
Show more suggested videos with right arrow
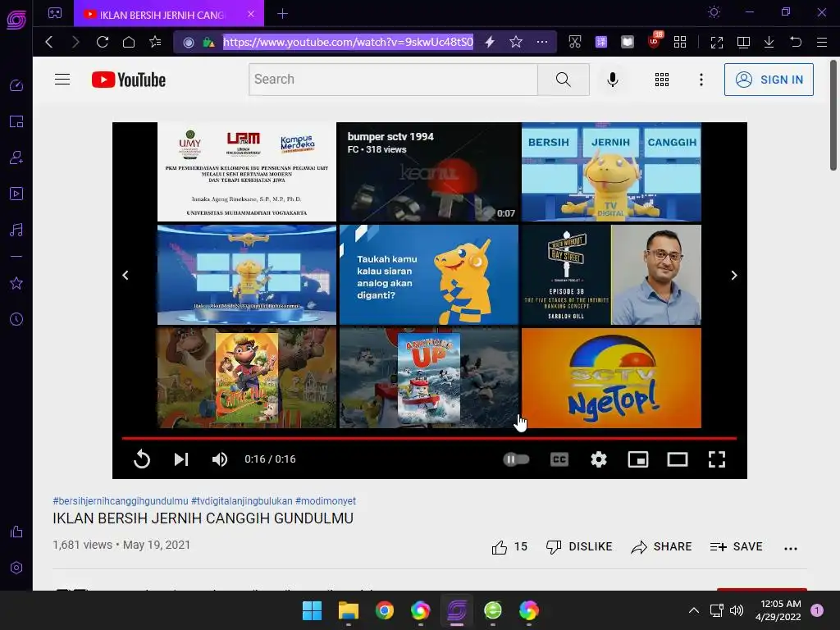[x=734, y=275]
